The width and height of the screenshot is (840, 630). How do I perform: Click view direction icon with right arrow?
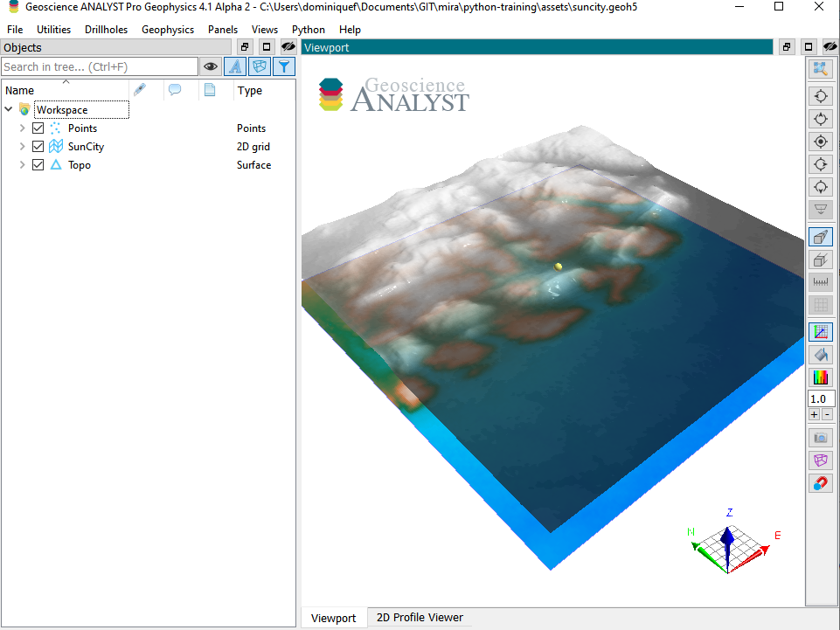(x=820, y=164)
